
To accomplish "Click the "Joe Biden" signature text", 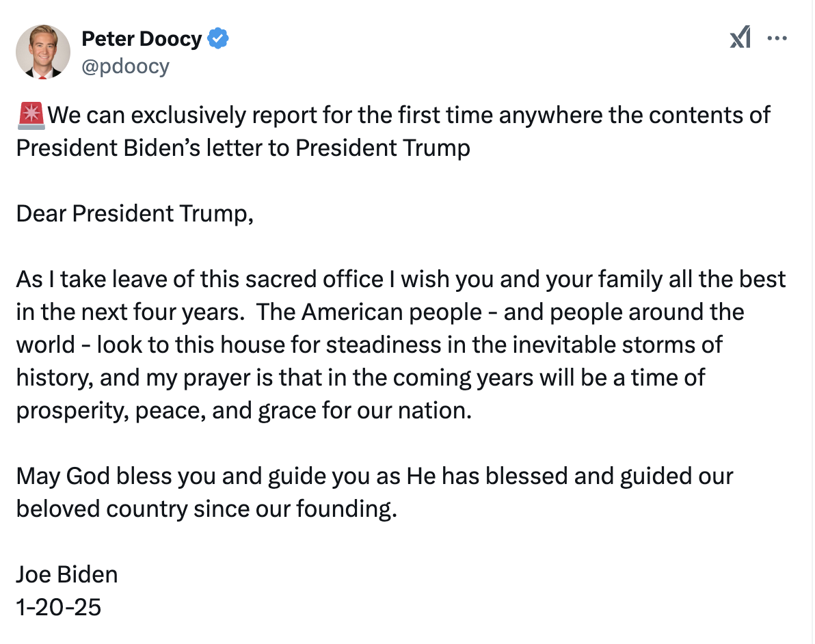I will pos(67,575).
